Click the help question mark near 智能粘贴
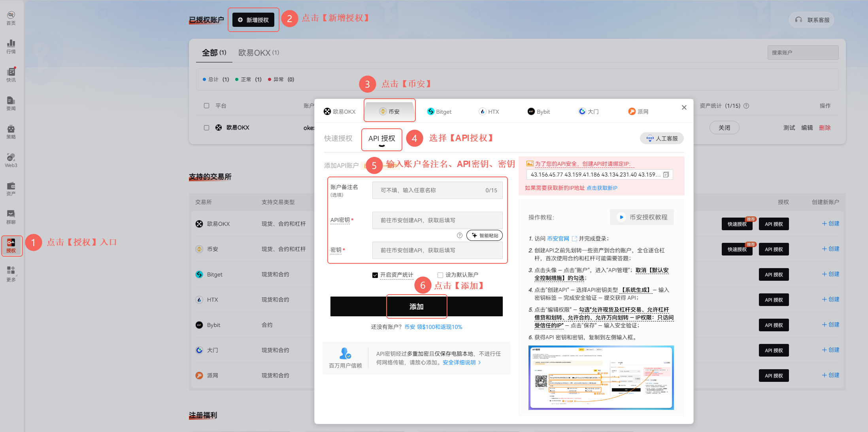 tap(460, 235)
